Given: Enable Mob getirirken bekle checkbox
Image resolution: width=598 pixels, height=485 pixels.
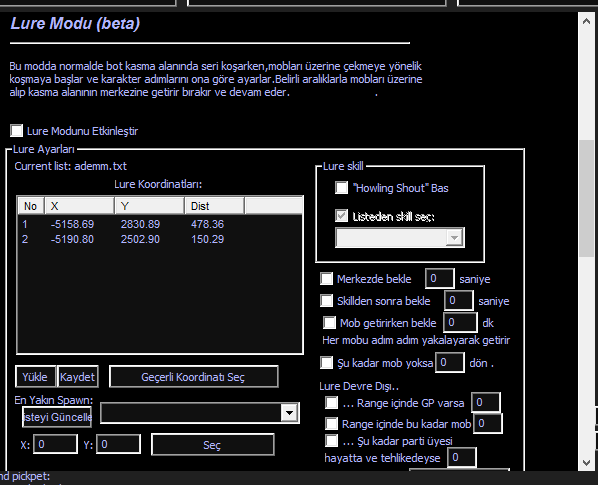Looking at the screenshot, I should point(330,323).
